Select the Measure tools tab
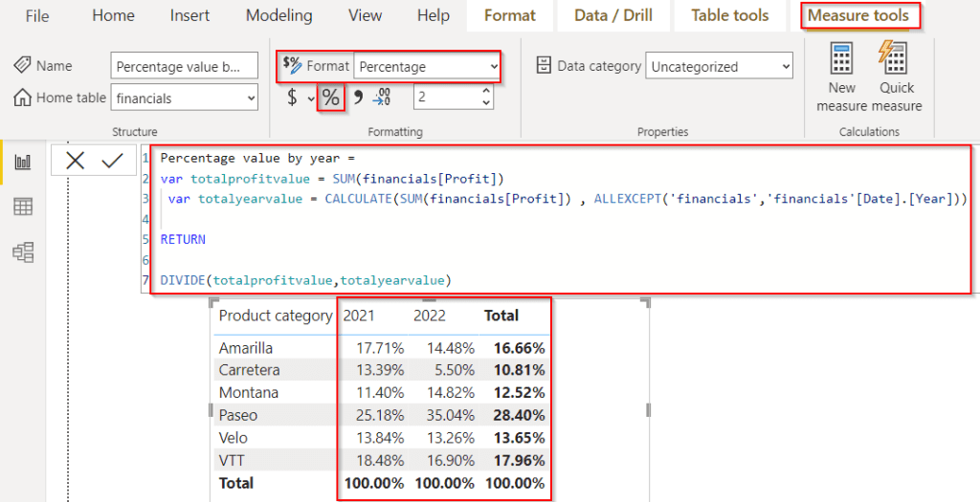This screenshot has height=502, width=980. [x=858, y=15]
